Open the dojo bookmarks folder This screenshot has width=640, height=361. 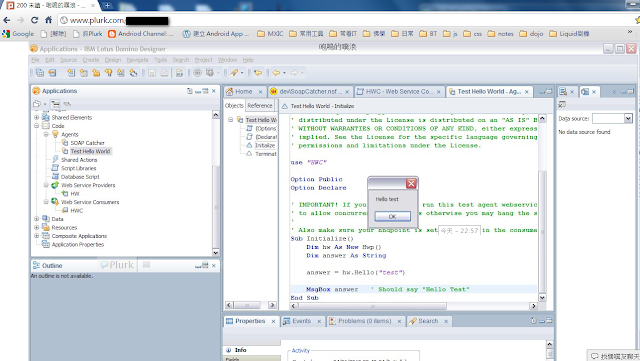tap(531, 34)
